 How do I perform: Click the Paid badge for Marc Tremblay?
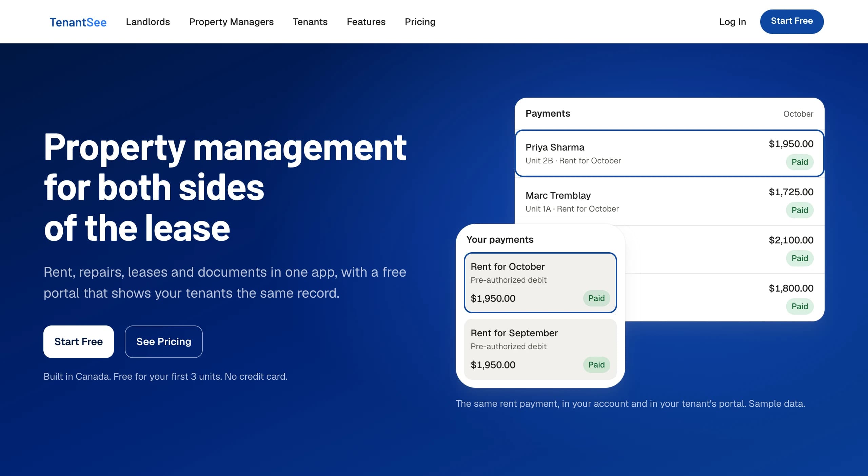click(x=800, y=210)
